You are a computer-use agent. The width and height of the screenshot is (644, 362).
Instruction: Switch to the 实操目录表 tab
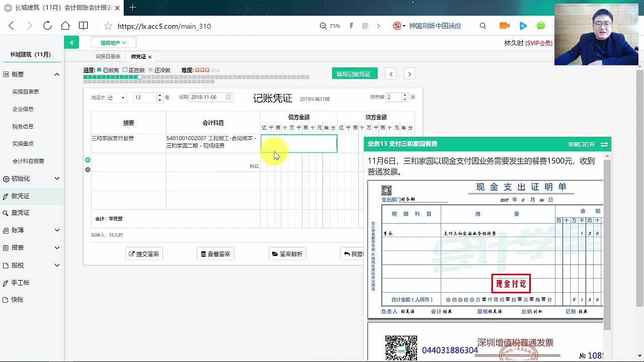[108, 56]
